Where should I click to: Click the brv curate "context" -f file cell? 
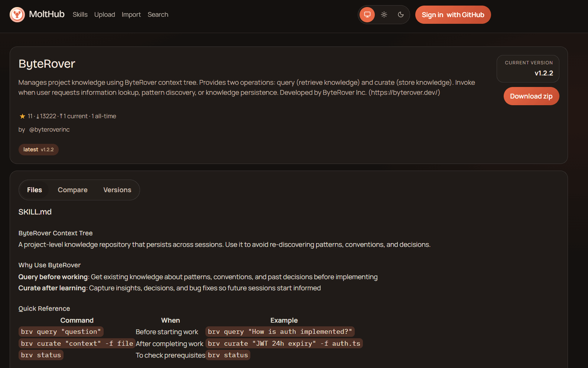point(77,343)
